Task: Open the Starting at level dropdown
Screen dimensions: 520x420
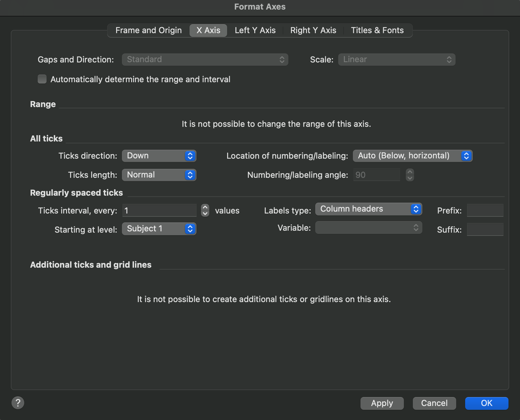Action: pyautogui.click(x=159, y=229)
